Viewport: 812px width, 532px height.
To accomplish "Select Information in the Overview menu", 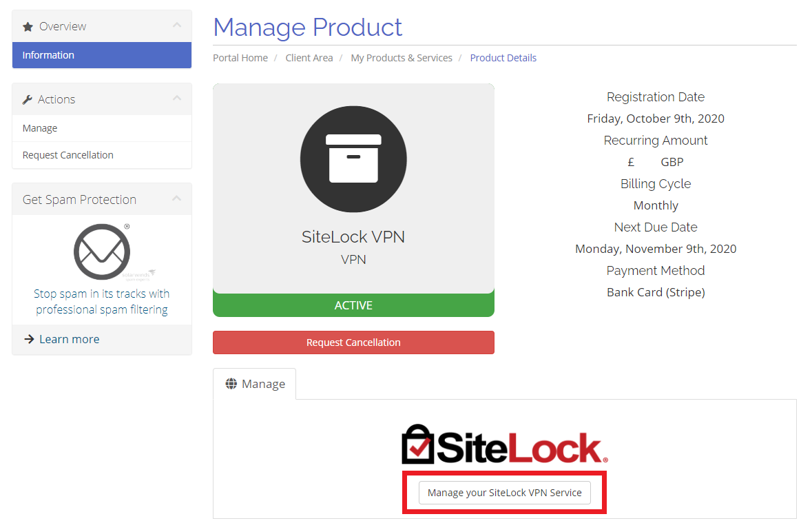I will [48, 54].
